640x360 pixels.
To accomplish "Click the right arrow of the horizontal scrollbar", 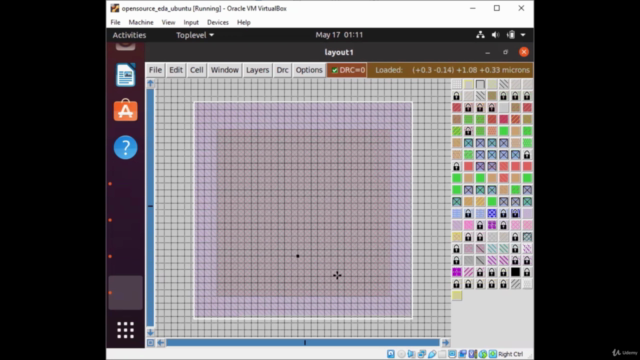I will pos(446,342).
